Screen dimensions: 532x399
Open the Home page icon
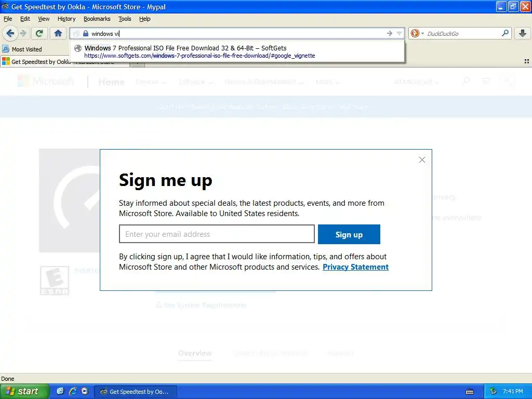tap(58, 33)
